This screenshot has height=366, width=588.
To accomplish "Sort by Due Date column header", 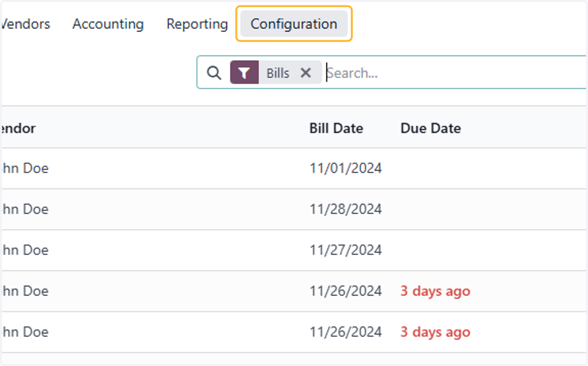I will coord(431,129).
